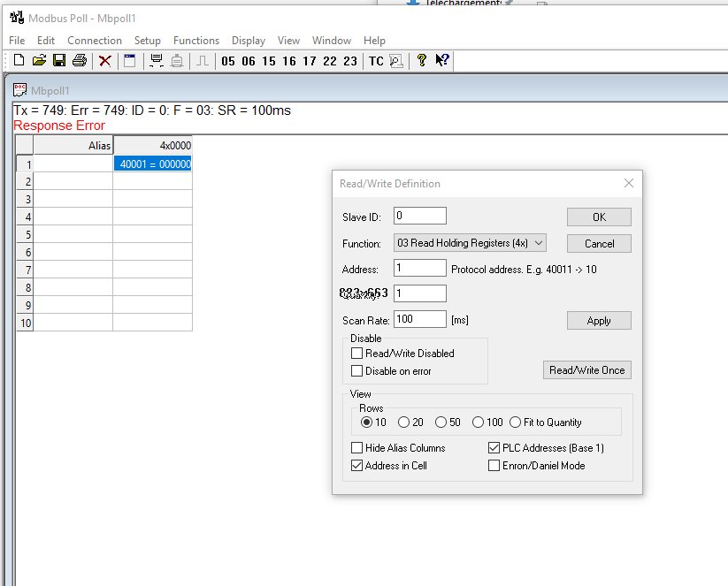The width and height of the screenshot is (728, 586).
Task: Enable the Enron/Daniel Mode checkbox
Action: 494,466
